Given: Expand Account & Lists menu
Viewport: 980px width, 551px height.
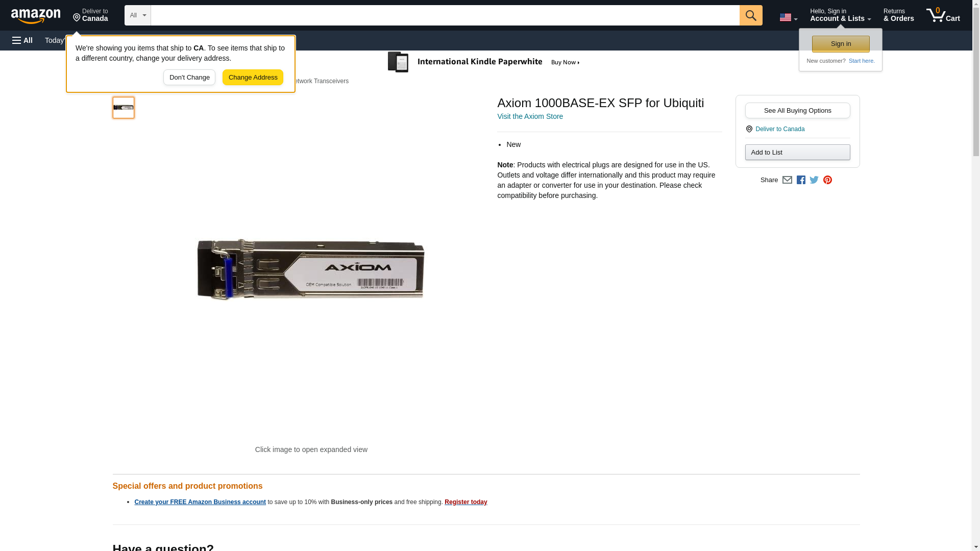Looking at the screenshot, I should point(840,15).
